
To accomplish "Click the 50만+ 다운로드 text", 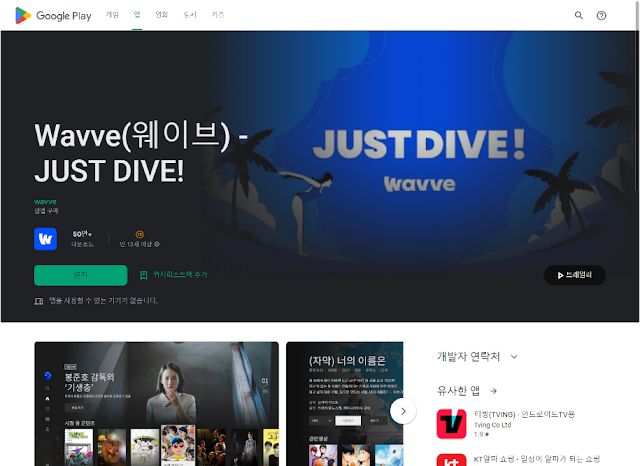I will [x=82, y=239].
